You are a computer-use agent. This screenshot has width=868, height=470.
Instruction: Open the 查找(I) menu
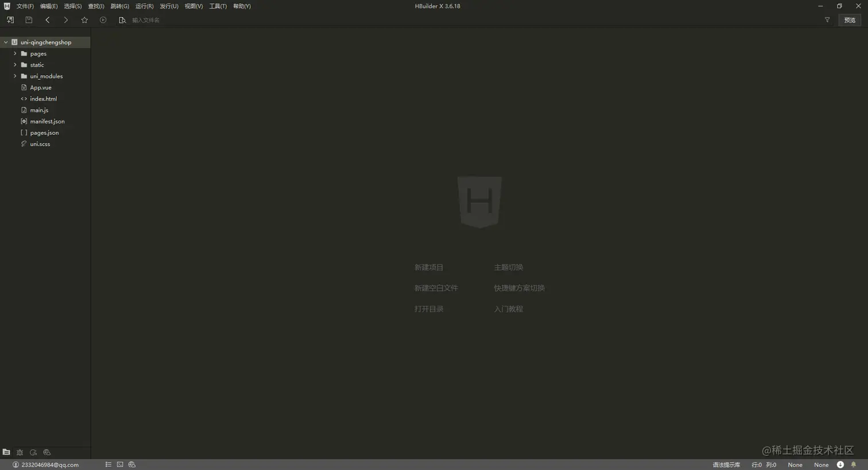pos(96,6)
